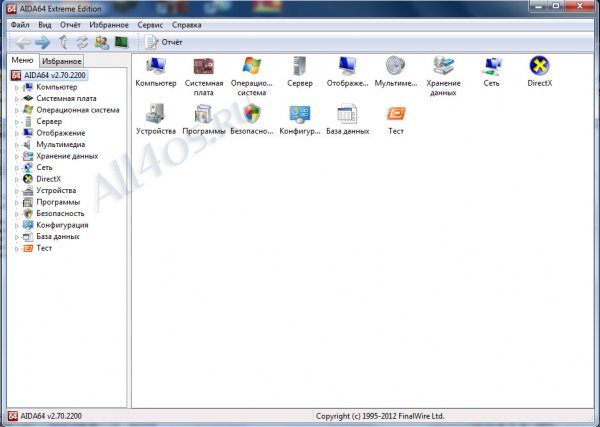Expand the DirectX tree node

pyautogui.click(x=16, y=179)
